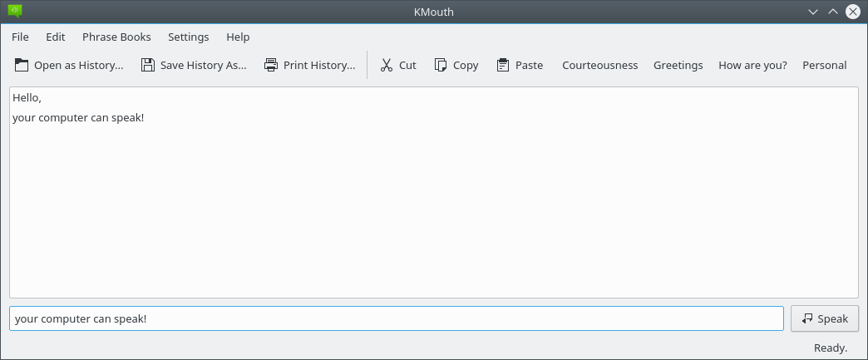The height and width of the screenshot is (360, 868).
Task: Click the Open as History folder icon
Action: click(x=22, y=65)
